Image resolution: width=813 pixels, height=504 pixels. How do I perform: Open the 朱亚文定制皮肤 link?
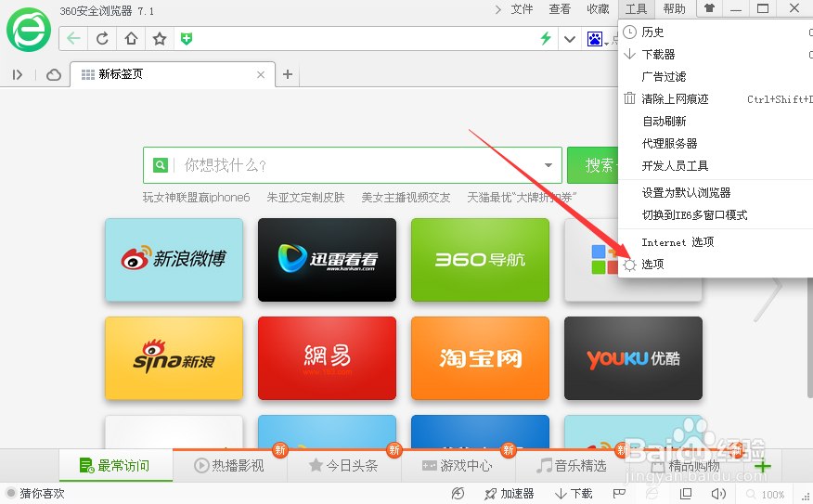pyautogui.click(x=305, y=197)
